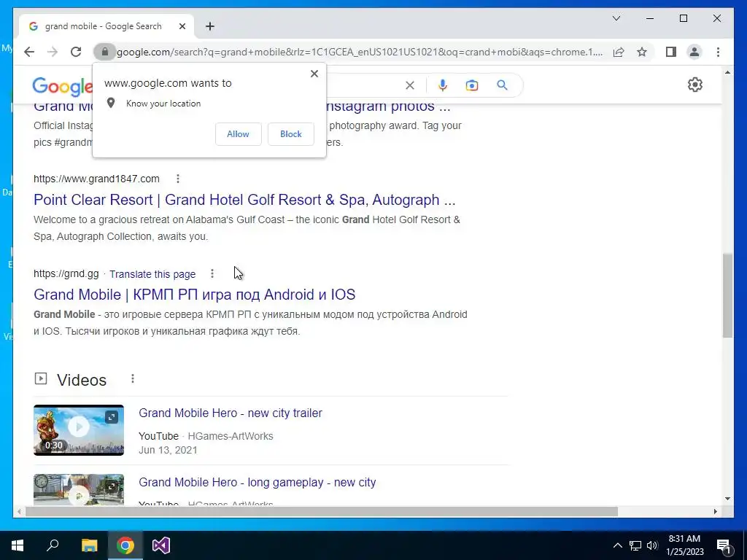The height and width of the screenshot is (560, 747).
Task: Go back to the previous page
Action: click(x=29, y=52)
